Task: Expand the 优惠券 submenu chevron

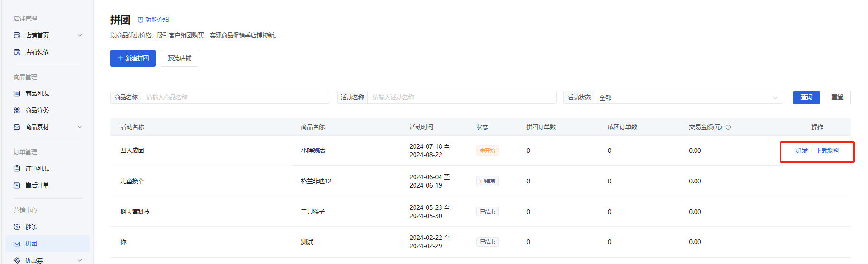Action: pos(80,260)
